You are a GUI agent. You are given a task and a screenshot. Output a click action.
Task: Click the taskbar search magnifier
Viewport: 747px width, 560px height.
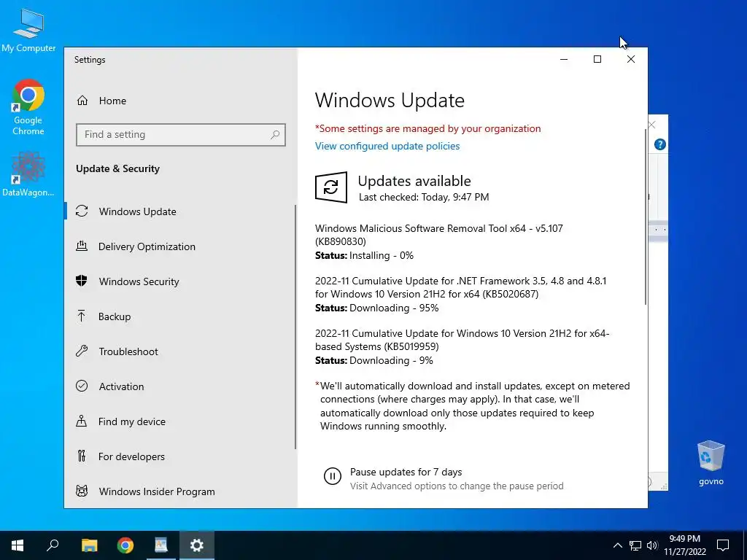[x=53, y=545]
